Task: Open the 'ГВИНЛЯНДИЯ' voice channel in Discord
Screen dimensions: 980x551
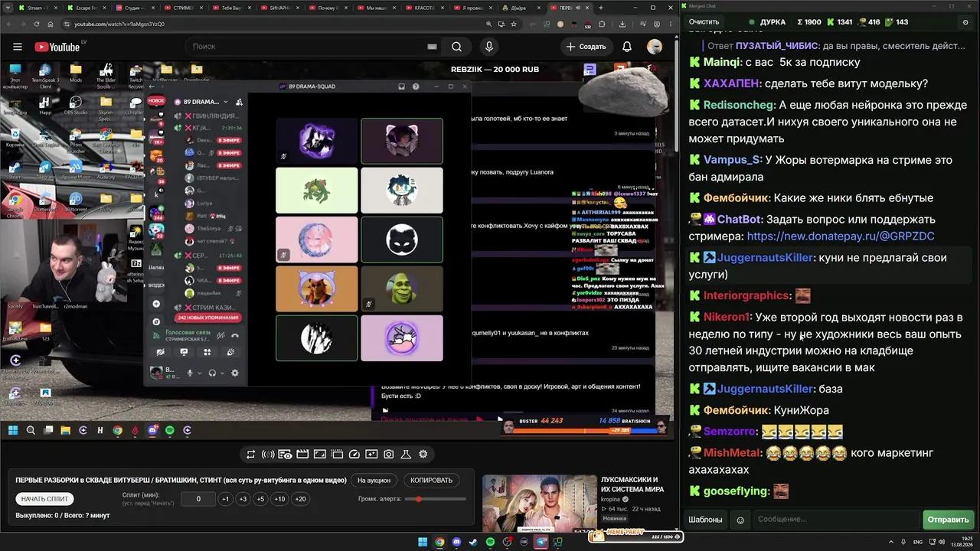Action: [209, 116]
